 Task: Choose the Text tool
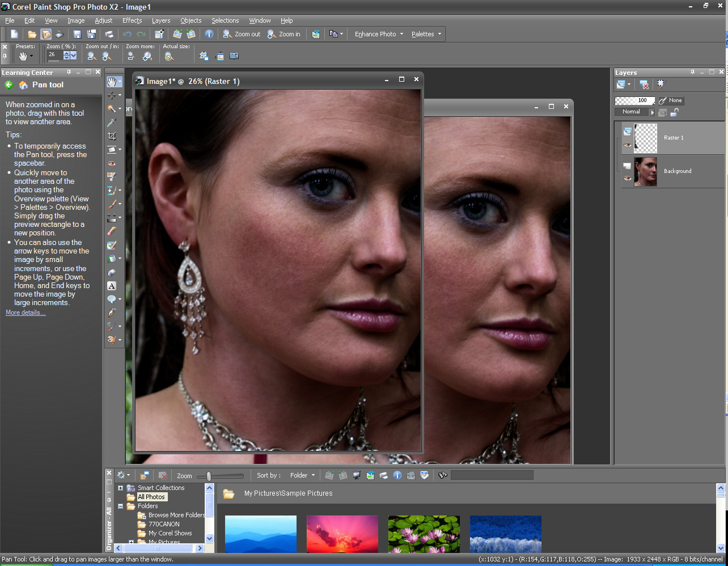112,286
